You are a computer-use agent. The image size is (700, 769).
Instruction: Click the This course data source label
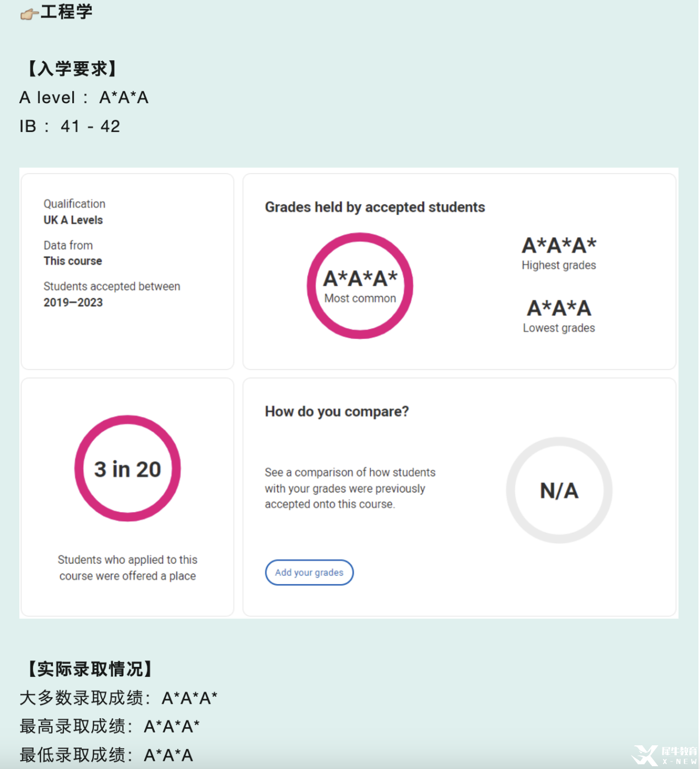pos(73,261)
